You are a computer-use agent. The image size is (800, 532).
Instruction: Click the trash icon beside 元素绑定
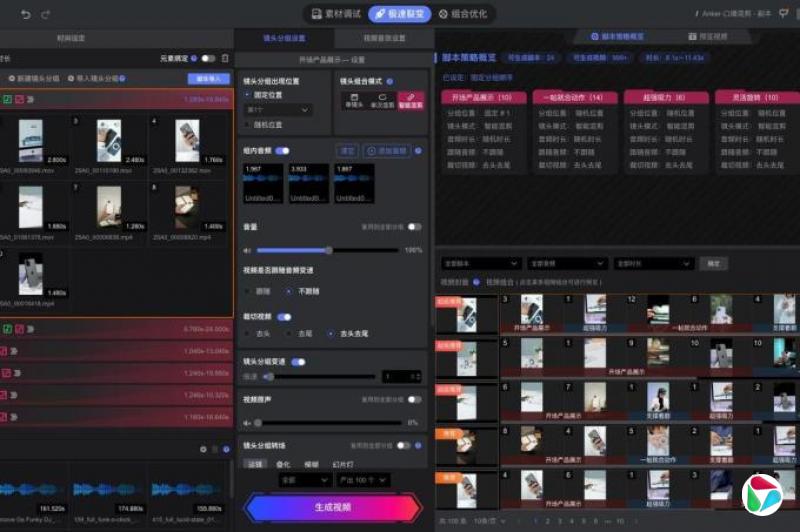[224, 59]
